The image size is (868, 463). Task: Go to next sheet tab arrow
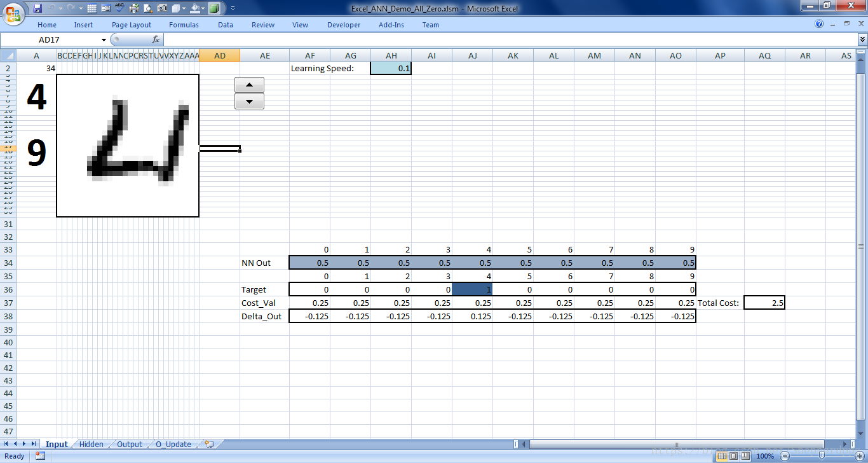coord(24,444)
